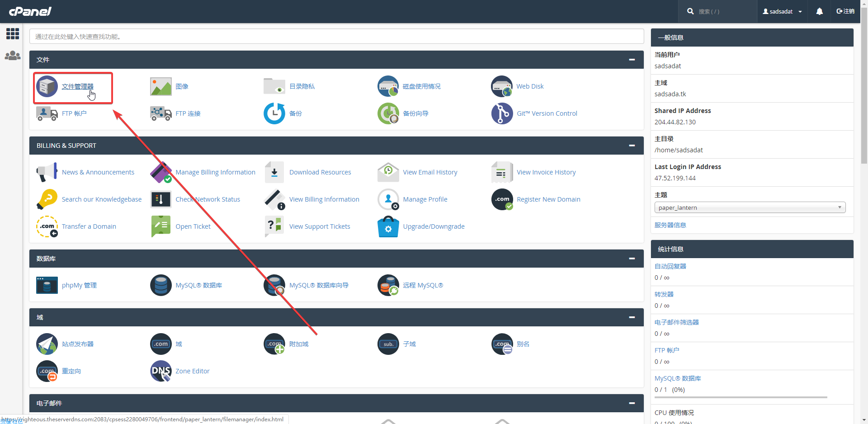
Task: Click the cPanel logo
Action: 30,11
